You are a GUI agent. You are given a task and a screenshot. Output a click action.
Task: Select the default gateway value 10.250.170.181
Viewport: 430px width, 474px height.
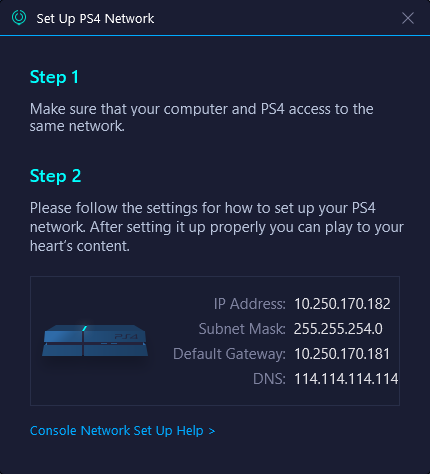tap(342, 354)
